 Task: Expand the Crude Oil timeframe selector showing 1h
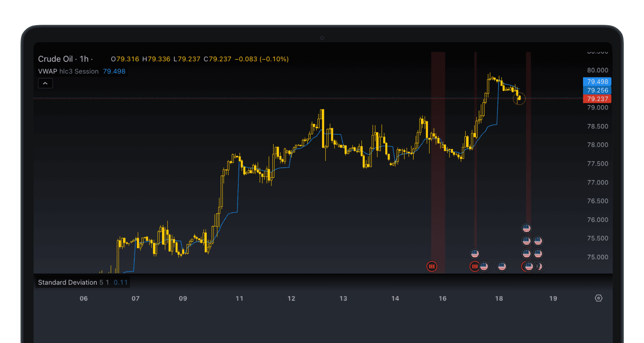(84, 59)
